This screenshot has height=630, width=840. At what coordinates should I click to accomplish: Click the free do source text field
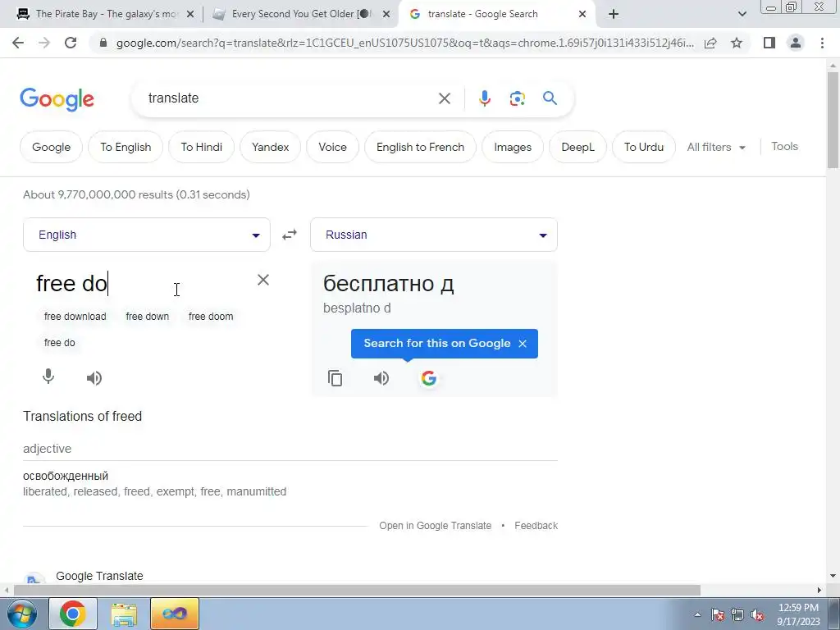tap(142, 283)
